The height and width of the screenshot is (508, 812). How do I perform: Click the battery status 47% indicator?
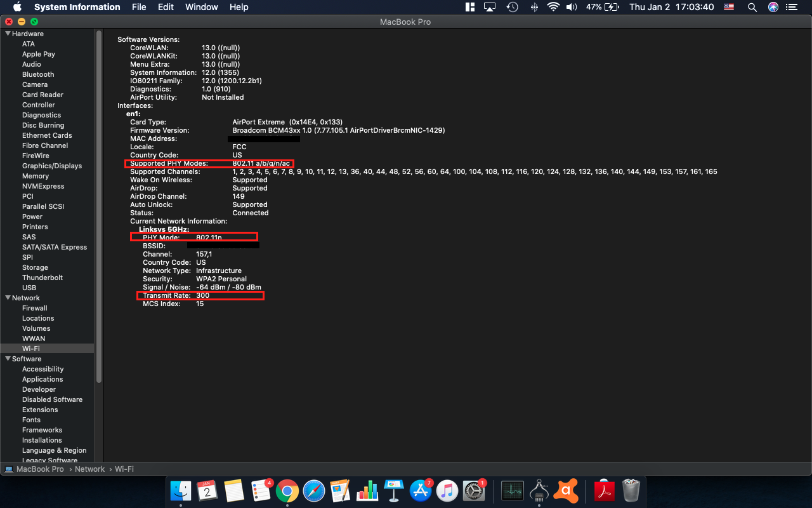point(602,7)
